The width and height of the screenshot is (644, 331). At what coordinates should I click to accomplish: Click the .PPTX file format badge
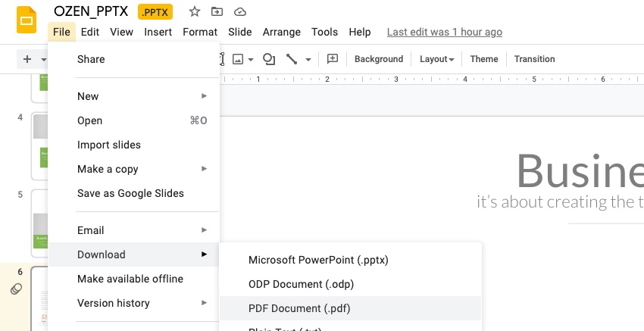[x=155, y=12]
